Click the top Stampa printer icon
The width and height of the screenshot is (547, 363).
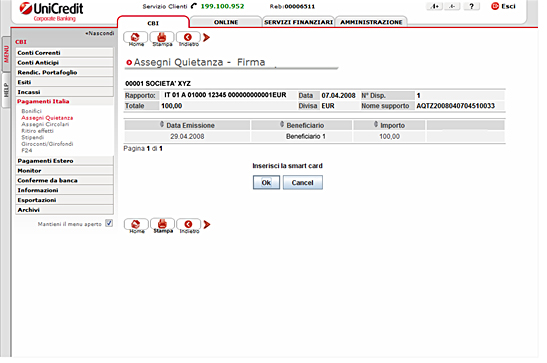click(x=162, y=38)
